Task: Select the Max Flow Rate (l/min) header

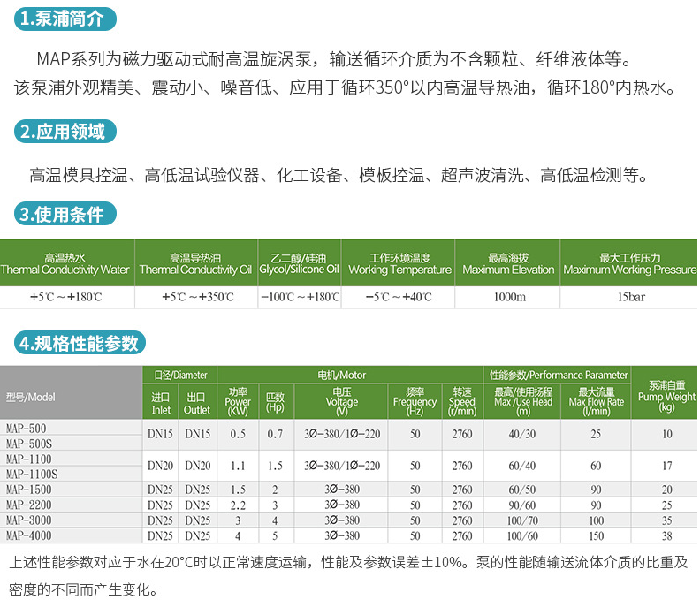Action: click(x=596, y=402)
